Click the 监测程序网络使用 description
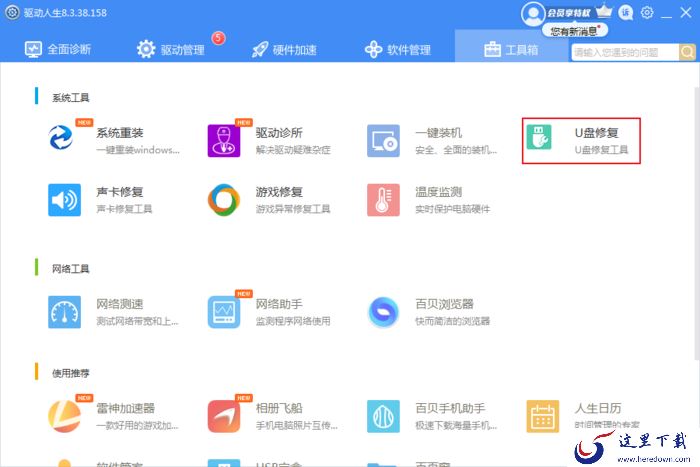 (x=293, y=321)
